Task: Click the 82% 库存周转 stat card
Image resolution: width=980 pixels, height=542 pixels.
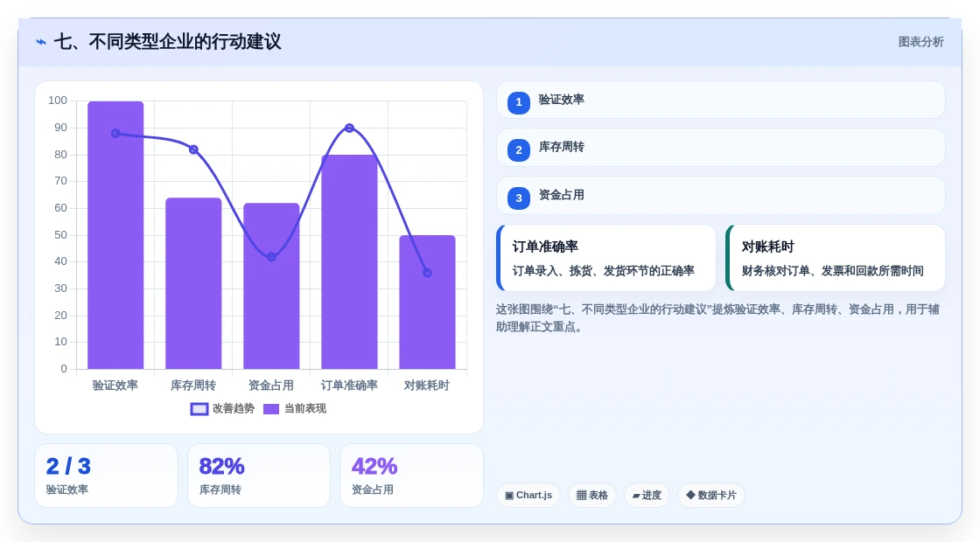Action: tap(259, 476)
